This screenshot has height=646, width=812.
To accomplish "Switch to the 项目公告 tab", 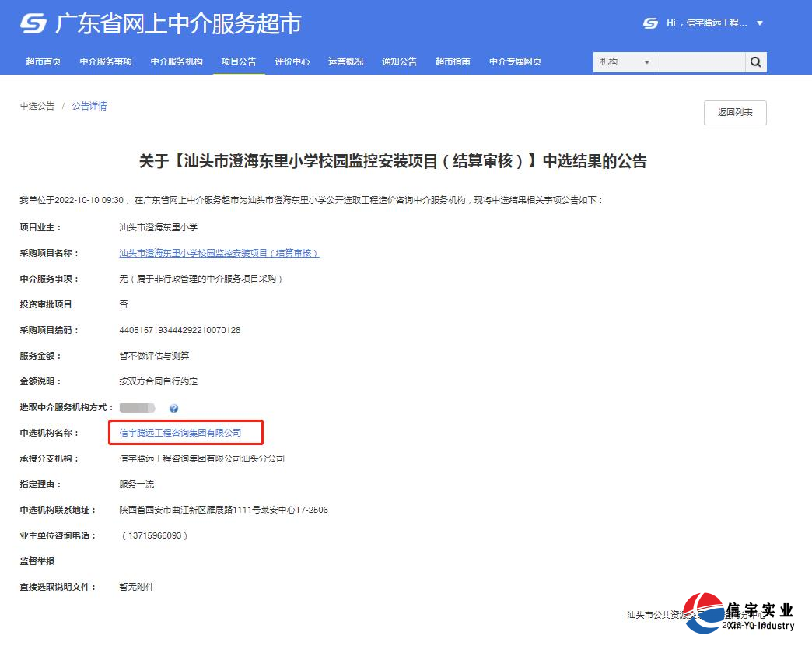I will pos(239,61).
